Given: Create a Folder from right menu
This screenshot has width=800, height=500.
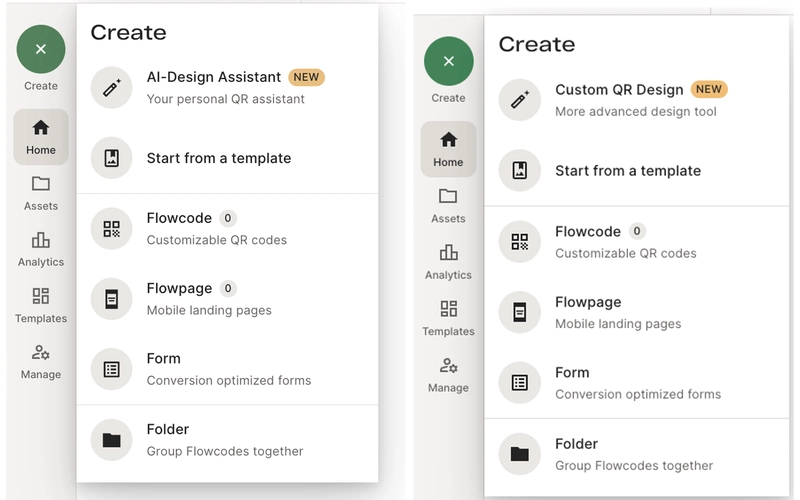Looking at the screenshot, I should [636, 454].
